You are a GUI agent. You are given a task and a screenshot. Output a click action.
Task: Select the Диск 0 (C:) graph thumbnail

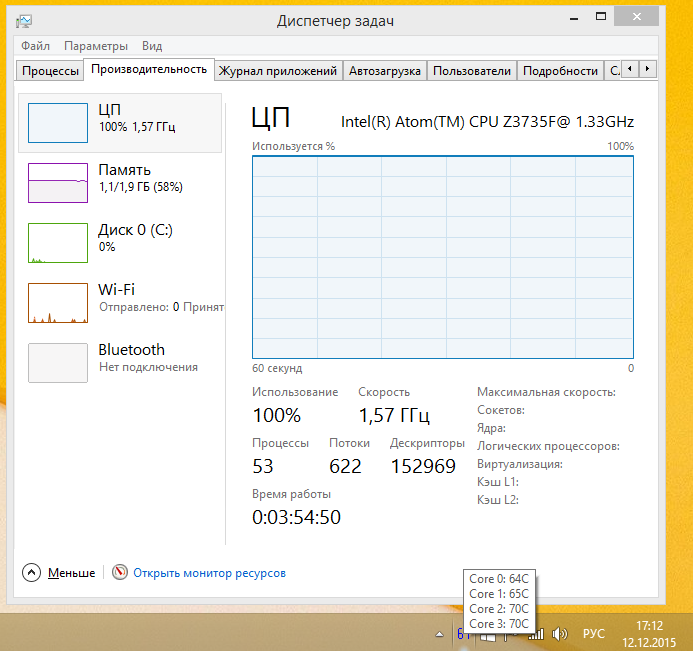coord(58,243)
